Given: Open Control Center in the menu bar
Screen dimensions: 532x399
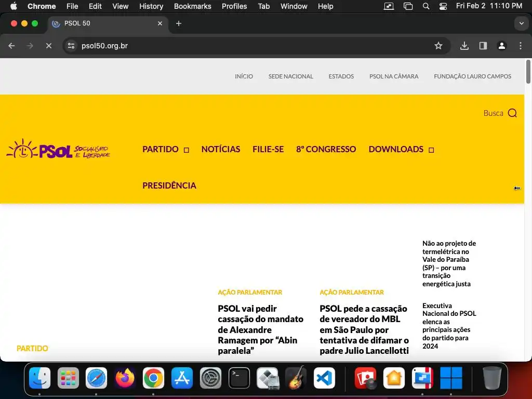Looking at the screenshot, I should click(x=443, y=6).
